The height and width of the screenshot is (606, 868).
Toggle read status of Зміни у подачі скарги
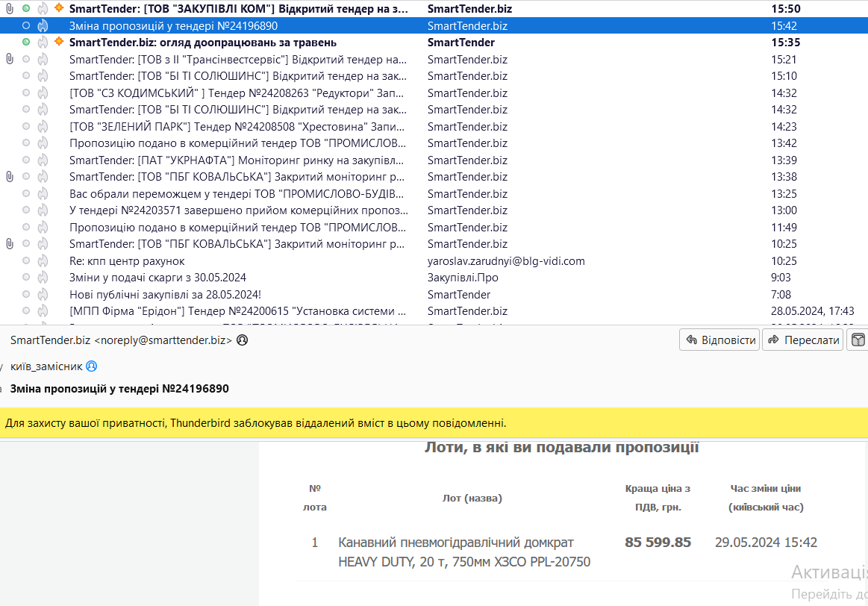click(x=26, y=278)
